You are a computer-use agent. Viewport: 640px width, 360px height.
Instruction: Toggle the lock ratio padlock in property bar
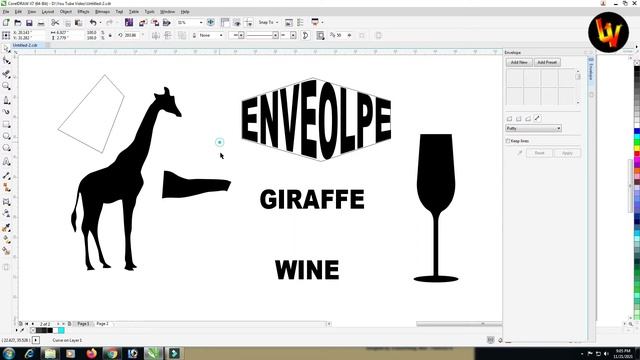(110, 36)
